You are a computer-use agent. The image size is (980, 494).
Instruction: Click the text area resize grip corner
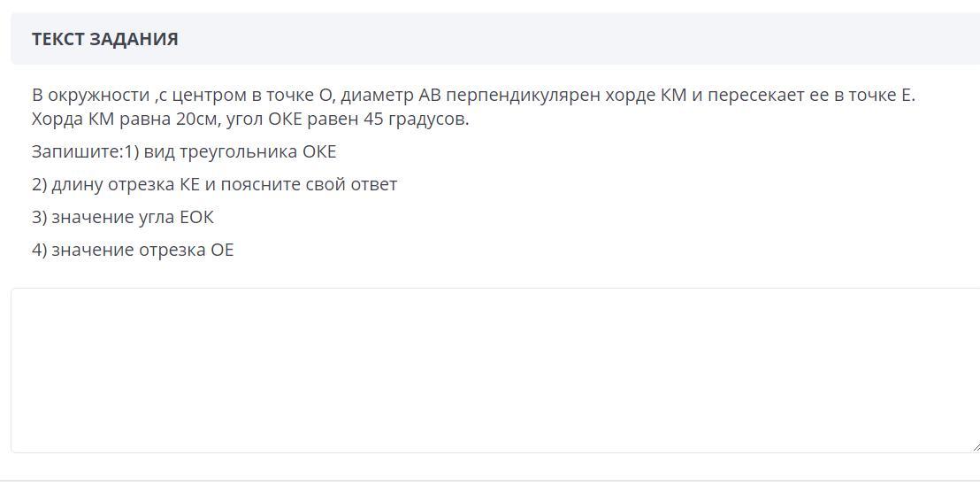pos(976,446)
